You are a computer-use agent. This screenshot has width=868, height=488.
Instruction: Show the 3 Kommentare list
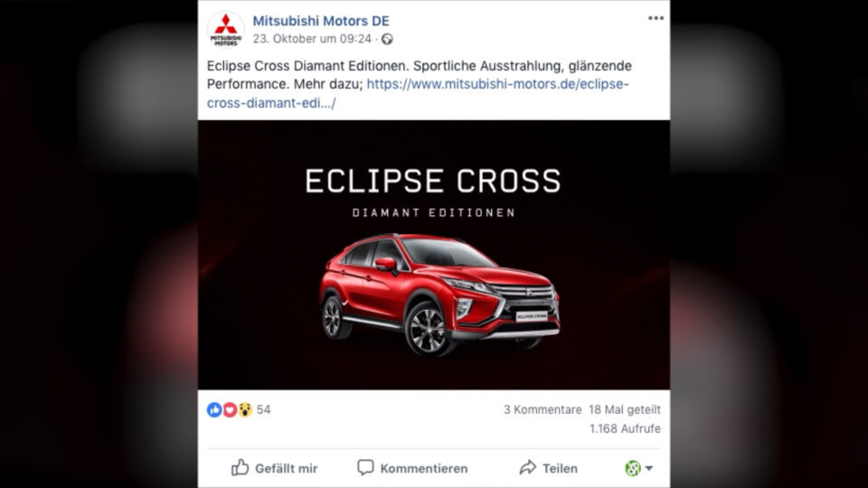tap(542, 410)
